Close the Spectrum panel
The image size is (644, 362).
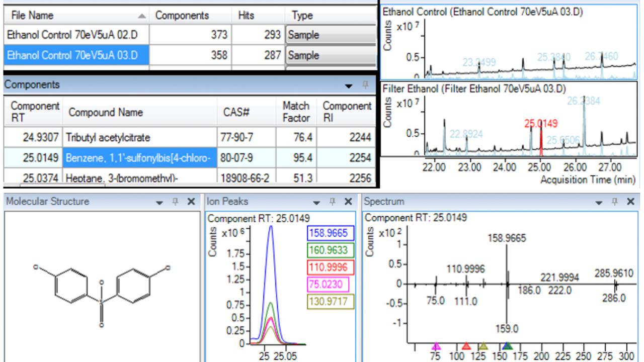coord(630,201)
